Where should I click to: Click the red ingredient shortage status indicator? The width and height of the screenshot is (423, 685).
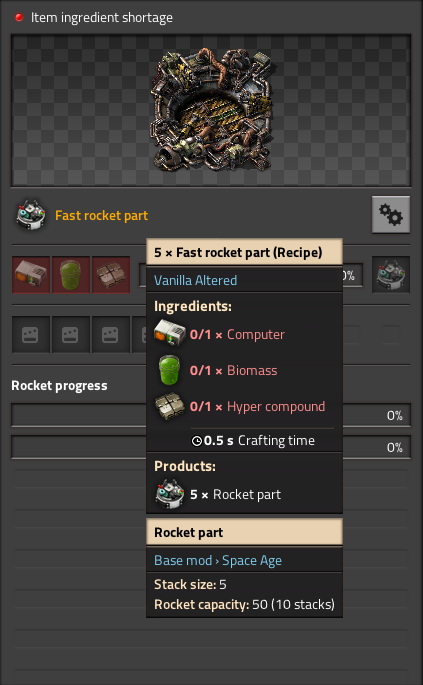19,17
